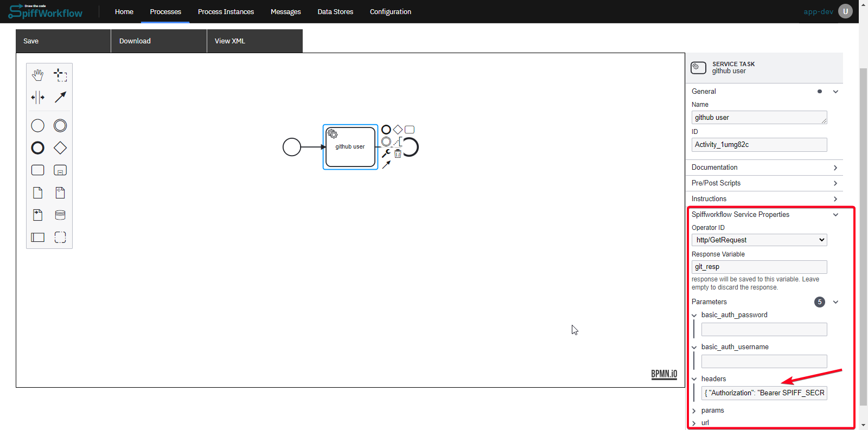Click the Download button

(x=159, y=41)
